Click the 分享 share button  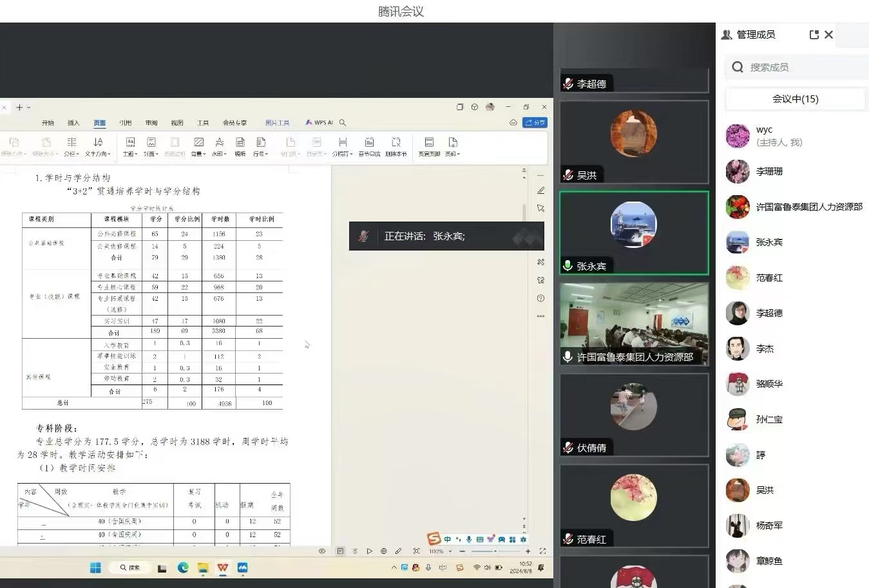point(535,122)
